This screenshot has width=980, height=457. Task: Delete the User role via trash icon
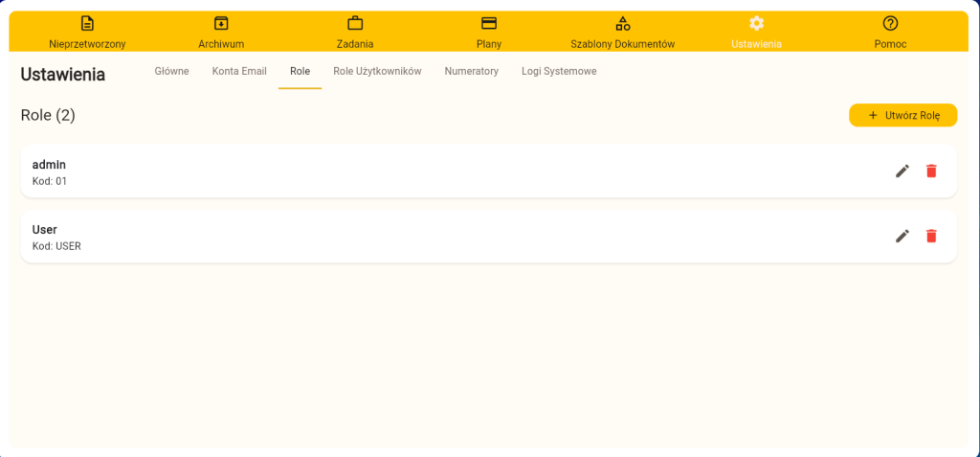(931, 236)
